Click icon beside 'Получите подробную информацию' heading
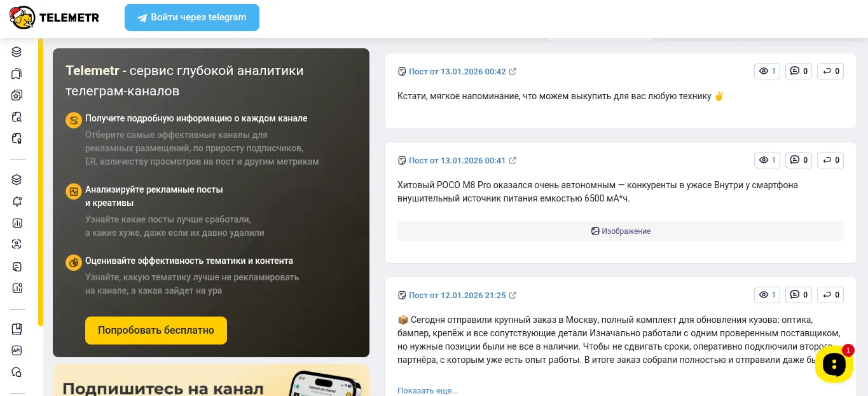 coord(74,120)
